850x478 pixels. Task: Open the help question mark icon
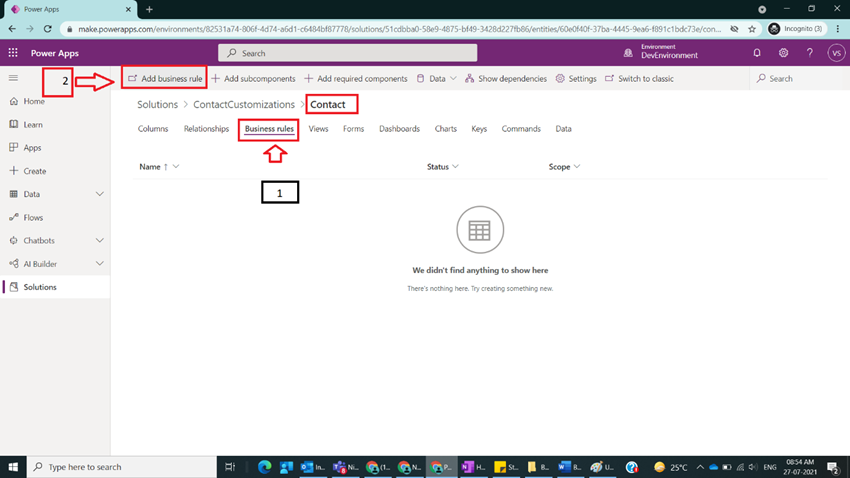tap(809, 53)
